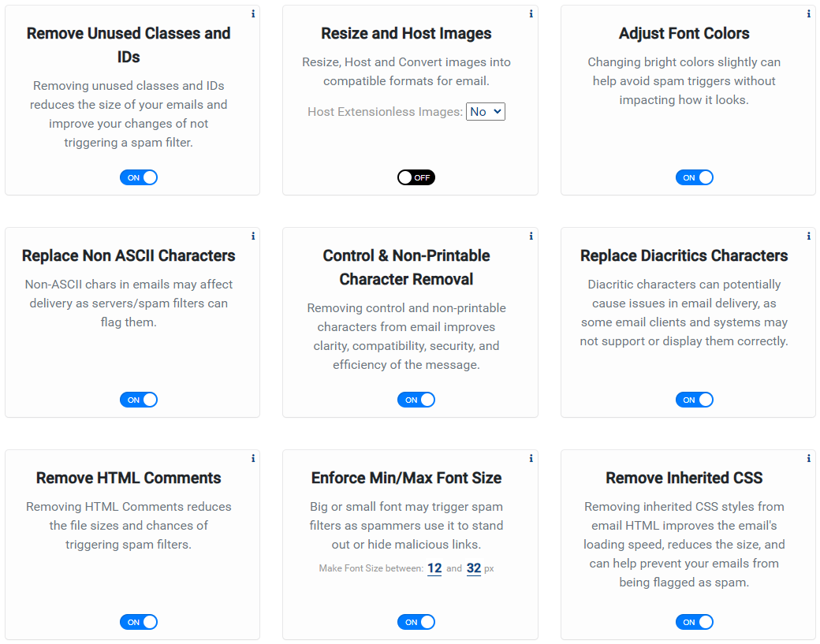
Task: Disable Remove Inherited CSS
Action: pyautogui.click(x=695, y=622)
